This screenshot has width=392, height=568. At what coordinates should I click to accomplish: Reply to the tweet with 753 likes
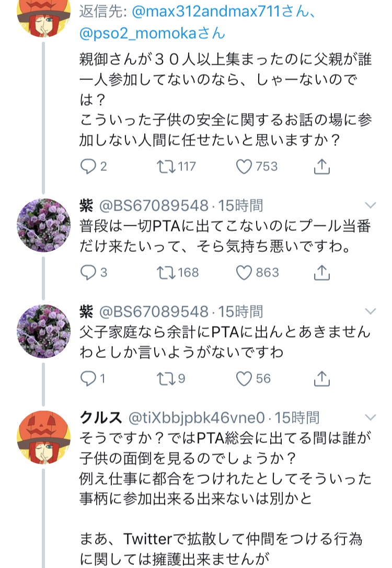click(88, 167)
